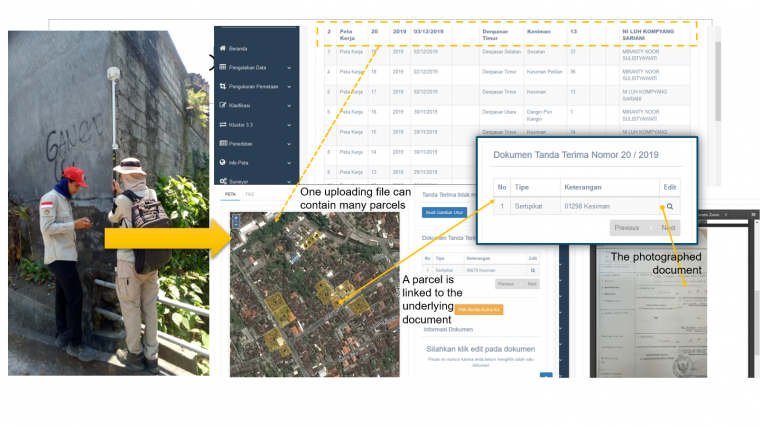Open the Beranda home icon in sidebar
Screen dimensions: 760x428
(x=222, y=48)
